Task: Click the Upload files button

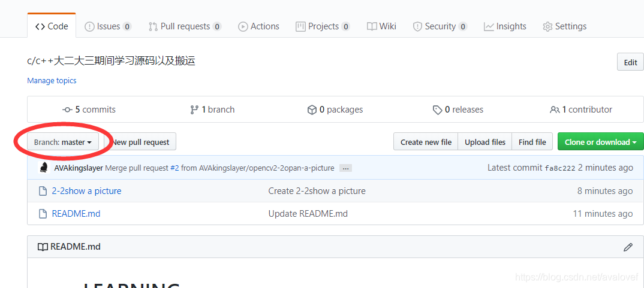Action: coord(485,142)
